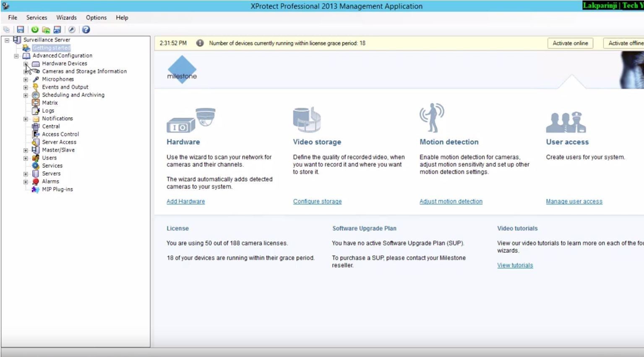Click the Logs notepad icon in tree

coord(36,111)
